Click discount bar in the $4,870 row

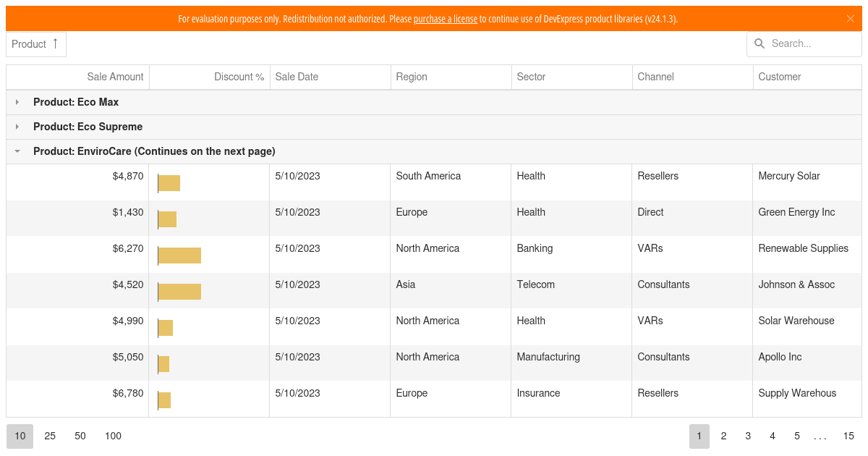pos(169,183)
